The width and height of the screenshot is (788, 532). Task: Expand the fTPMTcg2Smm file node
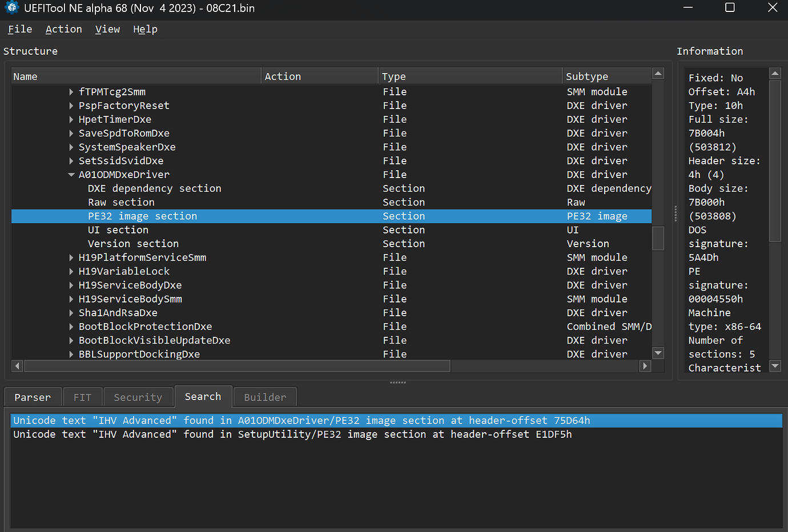click(x=71, y=92)
